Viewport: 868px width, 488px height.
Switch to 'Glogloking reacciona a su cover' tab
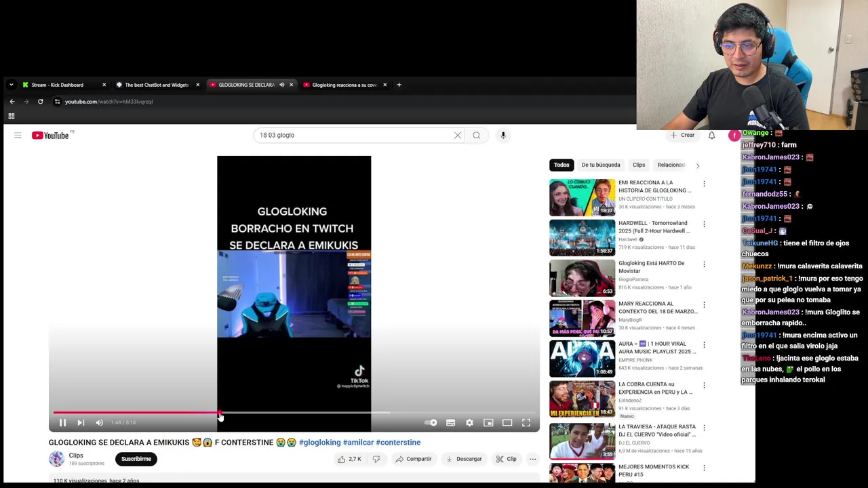(x=343, y=85)
